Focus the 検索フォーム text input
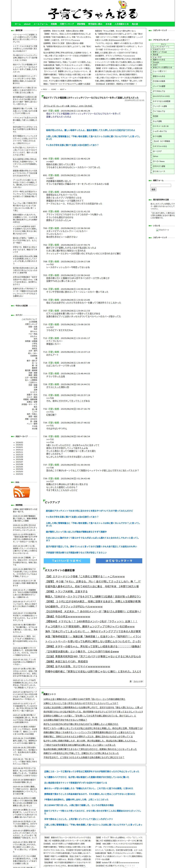Screen dimensions: 186x868 point(161,185)
